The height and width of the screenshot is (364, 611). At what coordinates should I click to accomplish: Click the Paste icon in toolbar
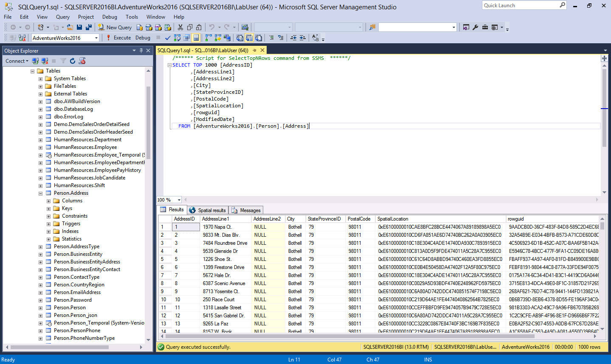(199, 27)
